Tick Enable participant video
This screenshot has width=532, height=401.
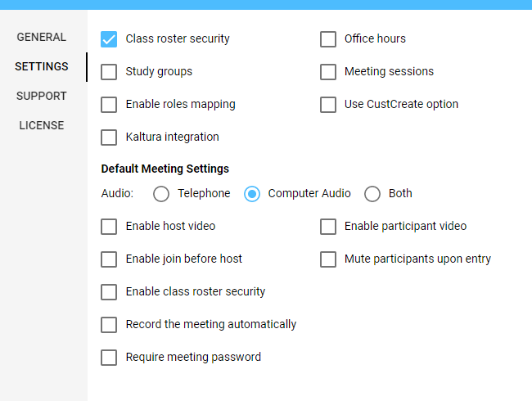coord(328,226)
